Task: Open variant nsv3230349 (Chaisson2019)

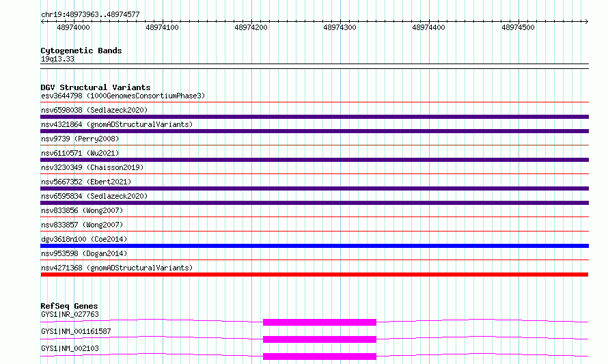Action: pos(92,167)
